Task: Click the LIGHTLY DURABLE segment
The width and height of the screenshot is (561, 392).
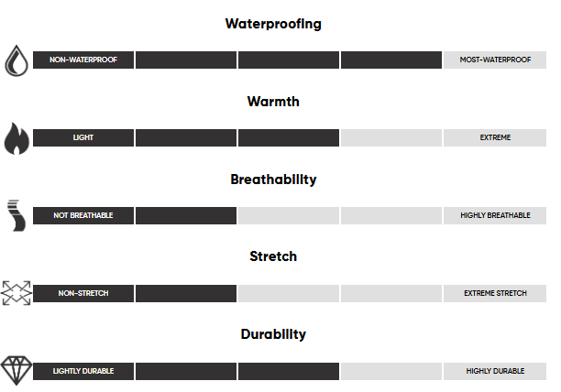Action: (x=83, y=371)
